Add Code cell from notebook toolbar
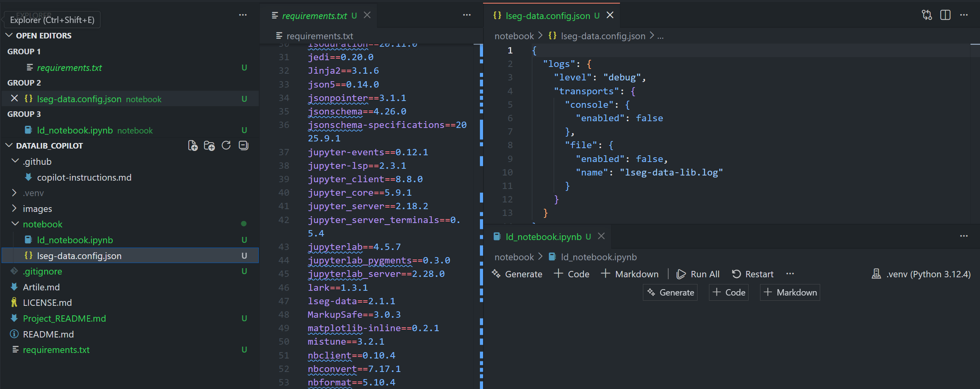Screen dimensions: 980x389 tap(572, 274)
